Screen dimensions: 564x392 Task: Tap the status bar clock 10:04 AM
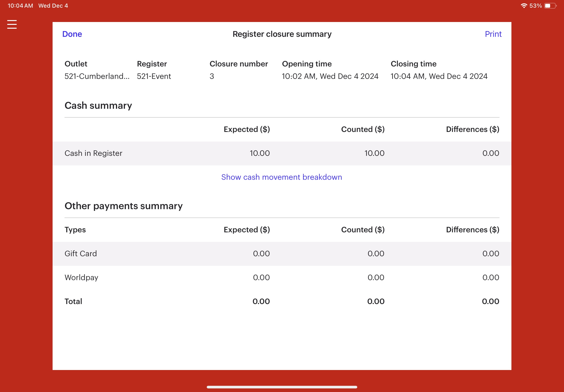click(20, 6)
